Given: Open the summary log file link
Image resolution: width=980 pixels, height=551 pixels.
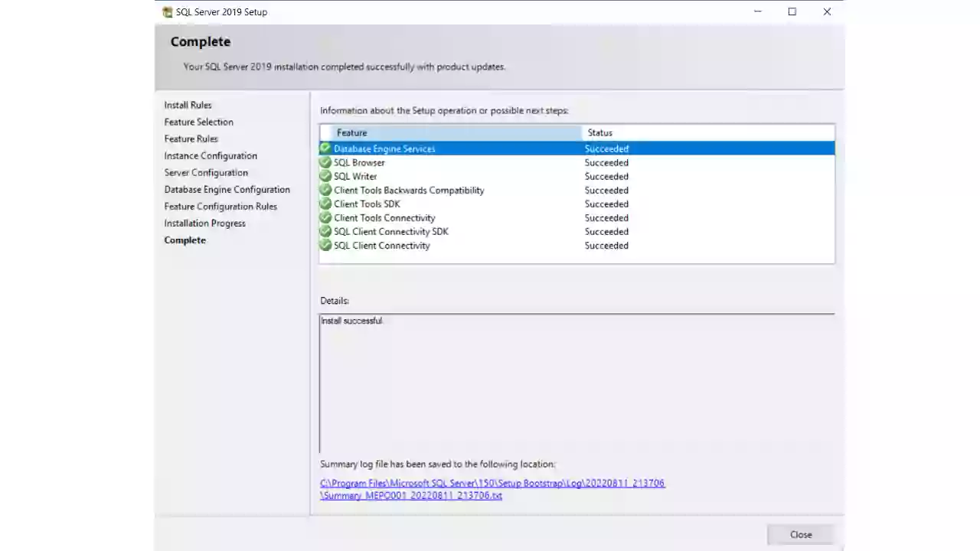Looking at the screenshot, I should click(492, 489).
